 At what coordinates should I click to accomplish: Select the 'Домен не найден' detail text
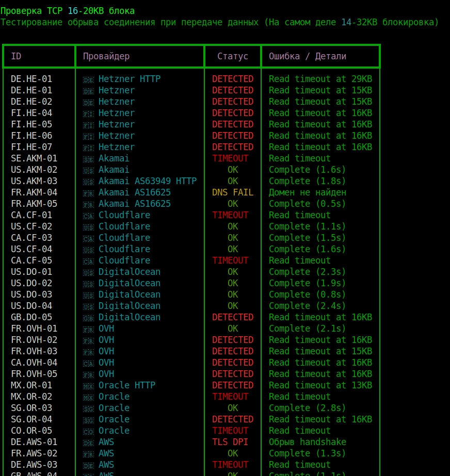(x=308, y=192)
